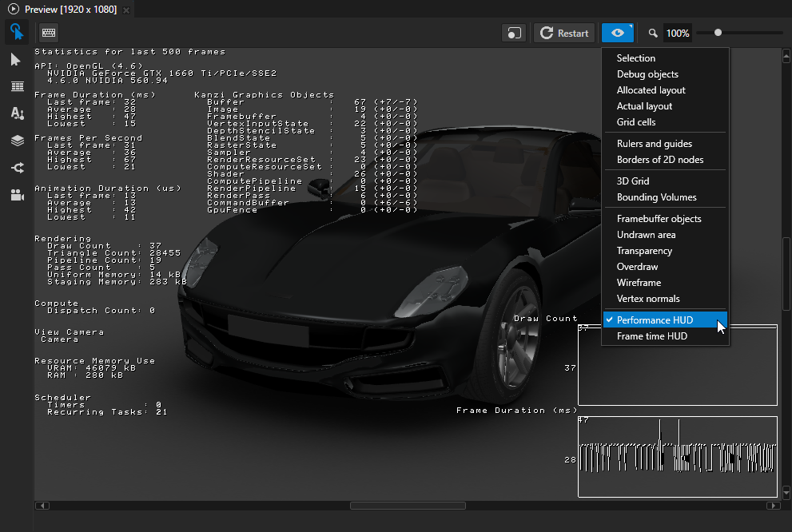Click the layers icon in the sidebar
This screenshot has width=792, height=532.
[16, 141]
